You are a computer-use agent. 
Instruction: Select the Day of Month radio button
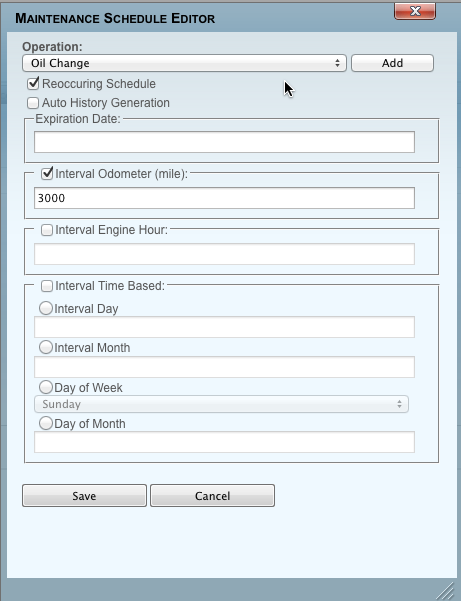point(46,423)
